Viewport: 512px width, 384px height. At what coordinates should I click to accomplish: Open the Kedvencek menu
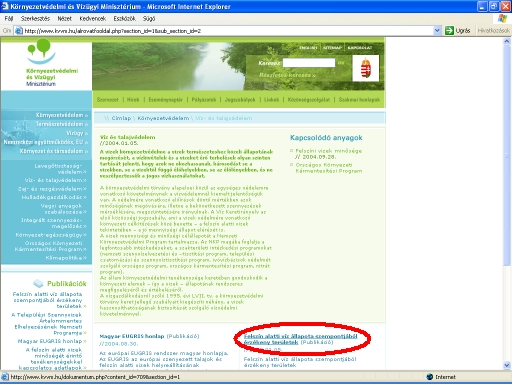pyautogui.click(x=93, y=19)
